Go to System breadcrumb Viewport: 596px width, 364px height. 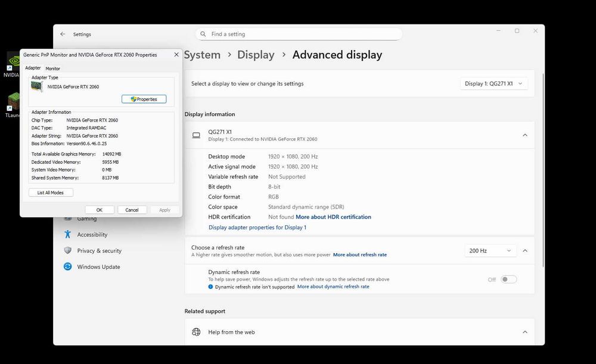tap(202, 55)
